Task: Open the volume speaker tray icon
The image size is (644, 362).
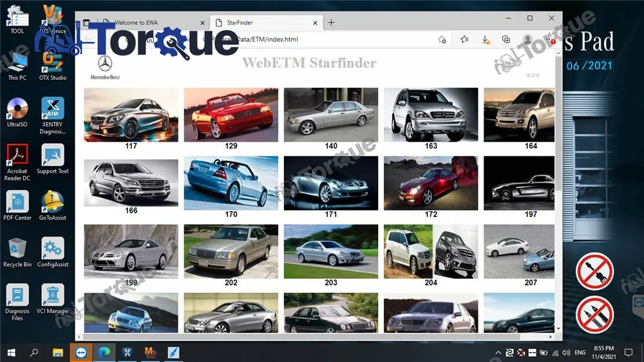Action: tap(566, 352)
